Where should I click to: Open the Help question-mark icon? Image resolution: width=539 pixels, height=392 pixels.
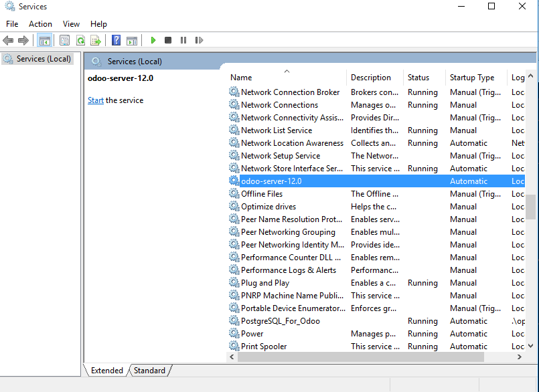click(117, 41)
